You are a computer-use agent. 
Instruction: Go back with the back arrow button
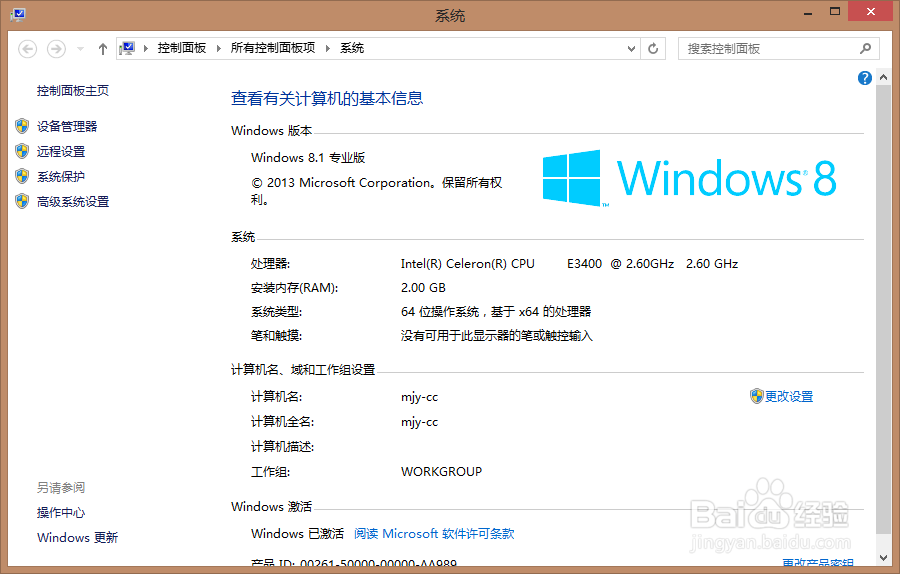pos(28,49)
